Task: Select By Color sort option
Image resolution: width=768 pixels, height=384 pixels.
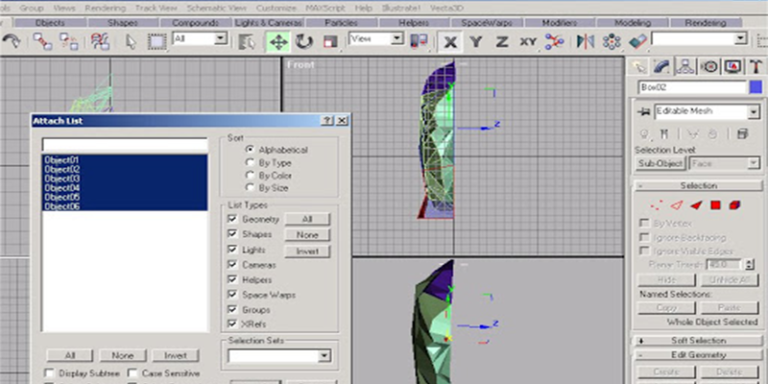Action: 250,175
